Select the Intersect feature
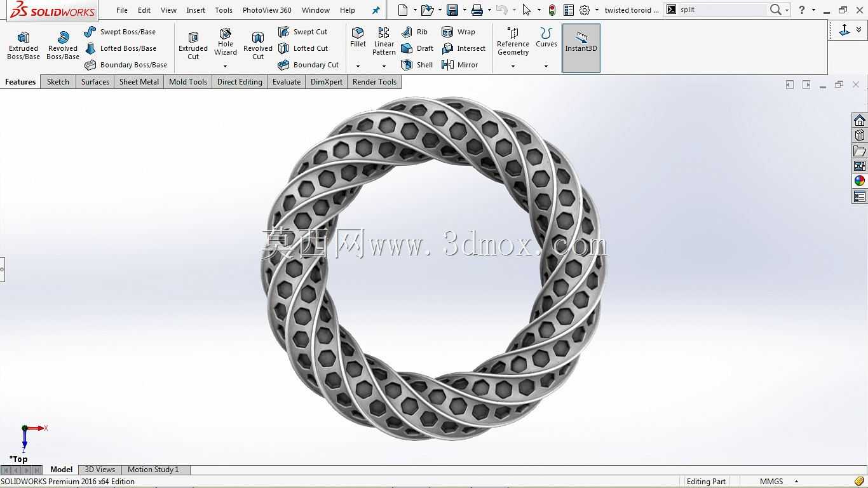The width and height of the screenshot is (868, 488). click(464, 48)
